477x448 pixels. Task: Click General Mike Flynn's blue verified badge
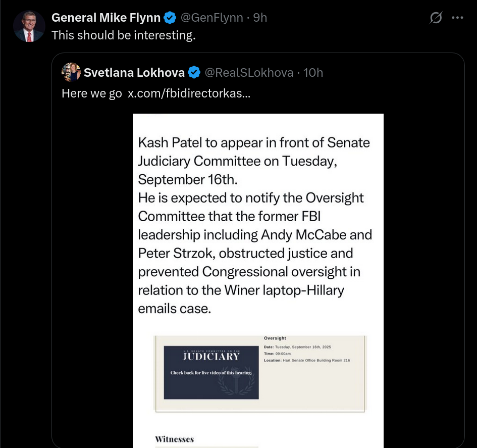(x=170, y=18)
